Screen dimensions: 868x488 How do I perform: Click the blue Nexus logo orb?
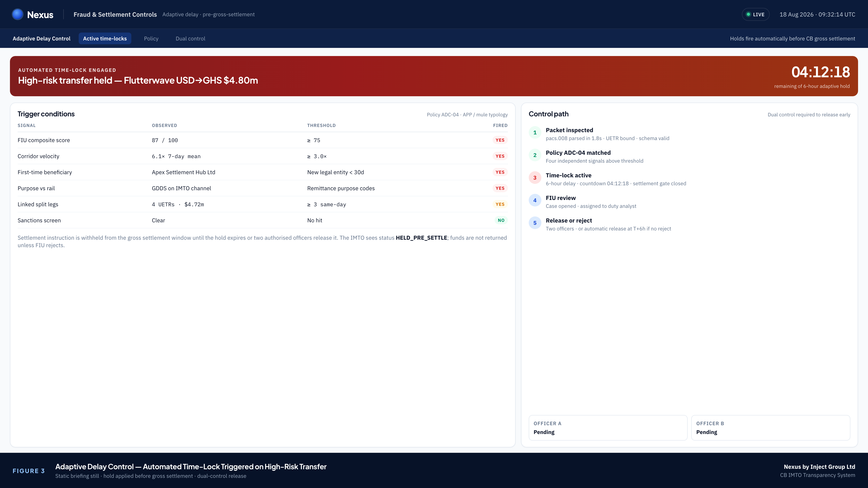(18, 14)
